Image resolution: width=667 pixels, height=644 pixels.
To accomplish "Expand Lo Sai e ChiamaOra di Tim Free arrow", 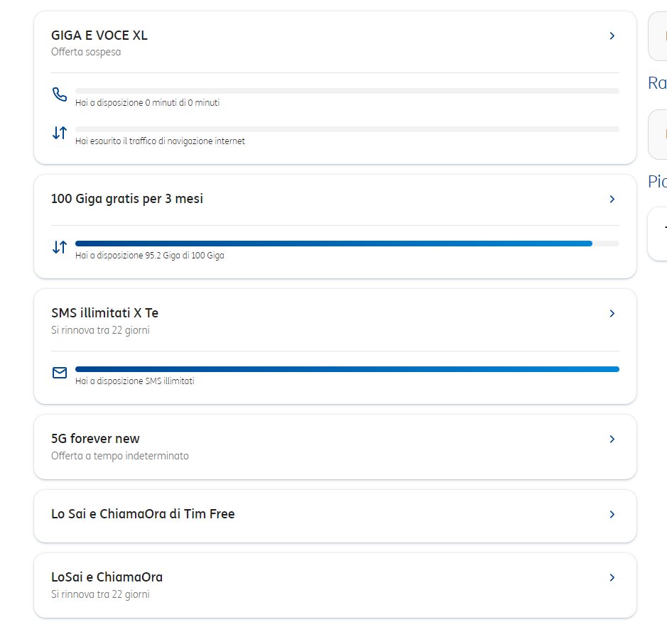I will tap(612, 514).
